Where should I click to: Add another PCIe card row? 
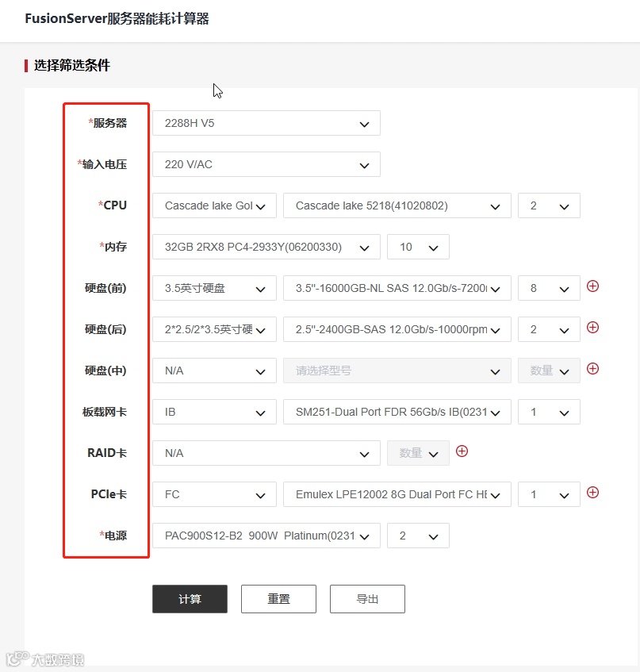[x=592, y=493]
